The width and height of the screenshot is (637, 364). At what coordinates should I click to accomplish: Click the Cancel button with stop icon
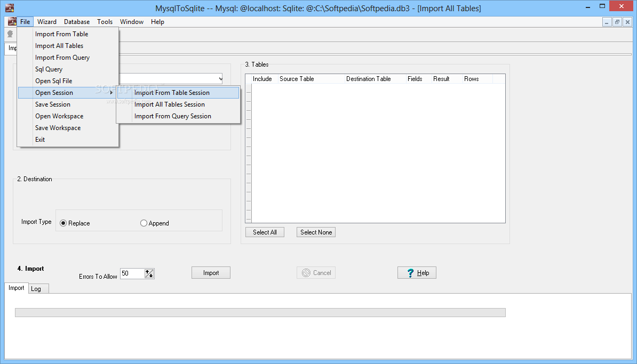click(316, 273)
